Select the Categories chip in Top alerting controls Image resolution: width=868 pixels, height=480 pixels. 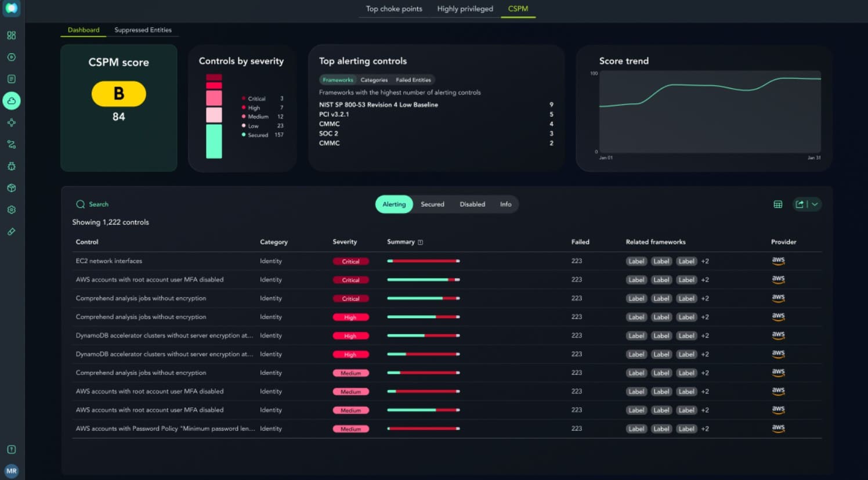(374, 80)
